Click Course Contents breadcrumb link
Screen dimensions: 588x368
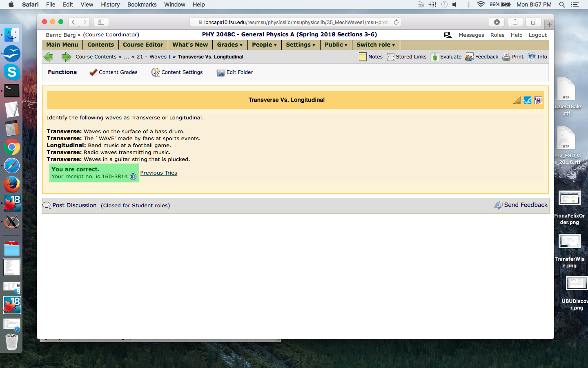[96, 57]
